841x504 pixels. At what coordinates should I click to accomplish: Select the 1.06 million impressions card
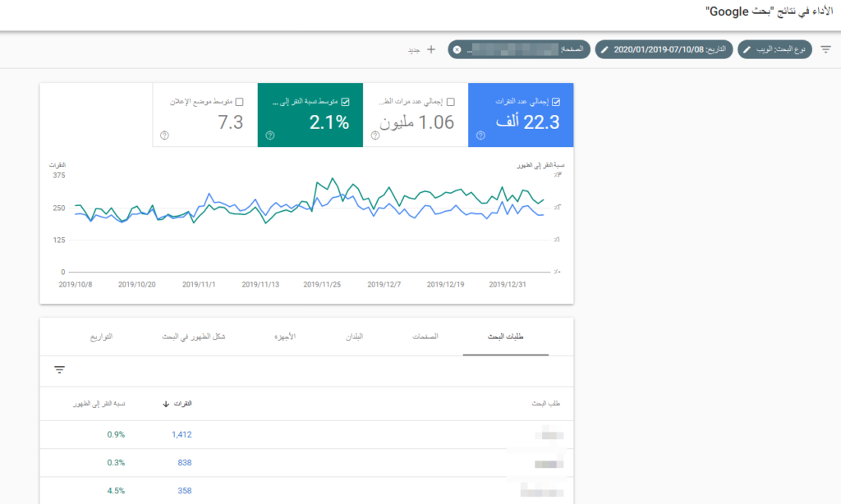(416, 115)
